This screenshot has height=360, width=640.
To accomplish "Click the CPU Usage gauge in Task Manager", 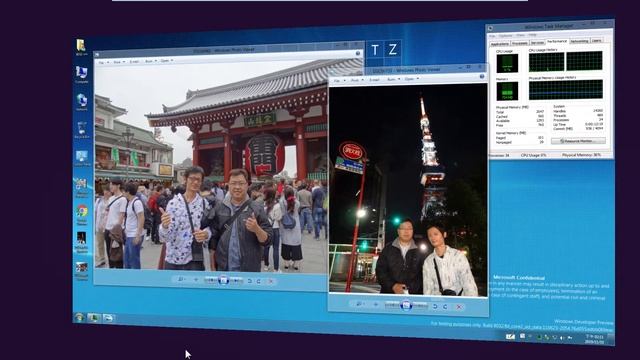I will click(507, 63).
